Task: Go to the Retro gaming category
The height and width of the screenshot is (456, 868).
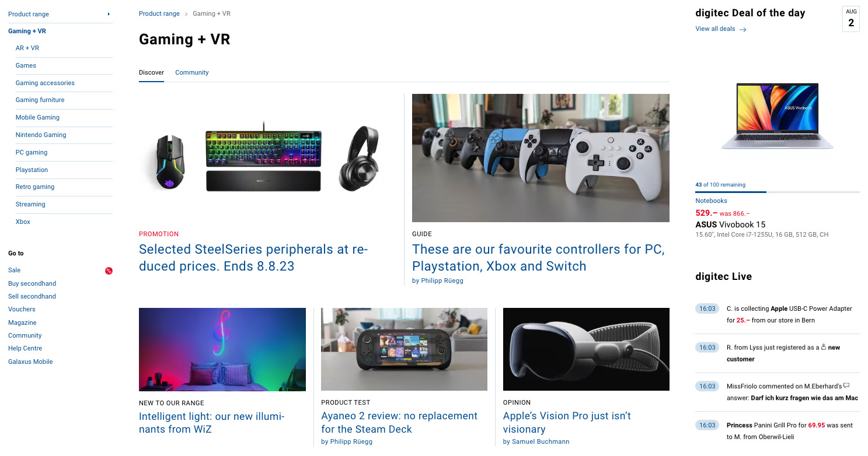Action: (x=35, y=187)
